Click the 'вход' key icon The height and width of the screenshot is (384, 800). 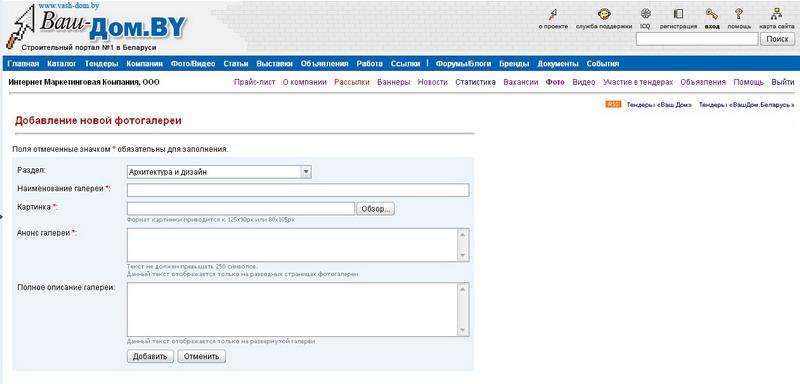712,14
